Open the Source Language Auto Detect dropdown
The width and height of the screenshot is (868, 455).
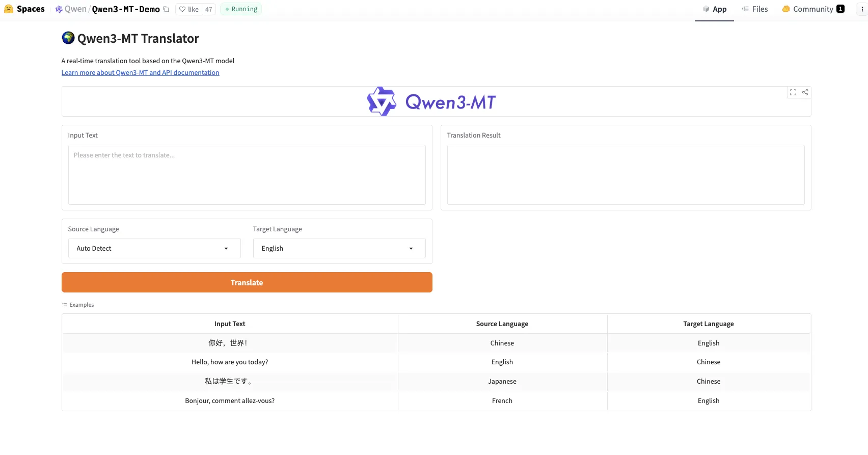154,248
